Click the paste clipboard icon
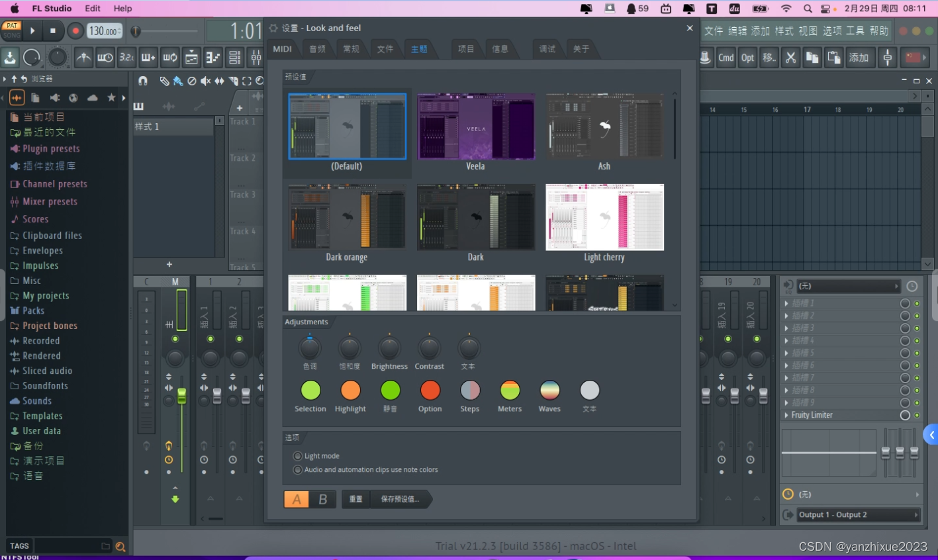Image resolution: width=938 pixels, height=560 pixels. click(834, 58)
